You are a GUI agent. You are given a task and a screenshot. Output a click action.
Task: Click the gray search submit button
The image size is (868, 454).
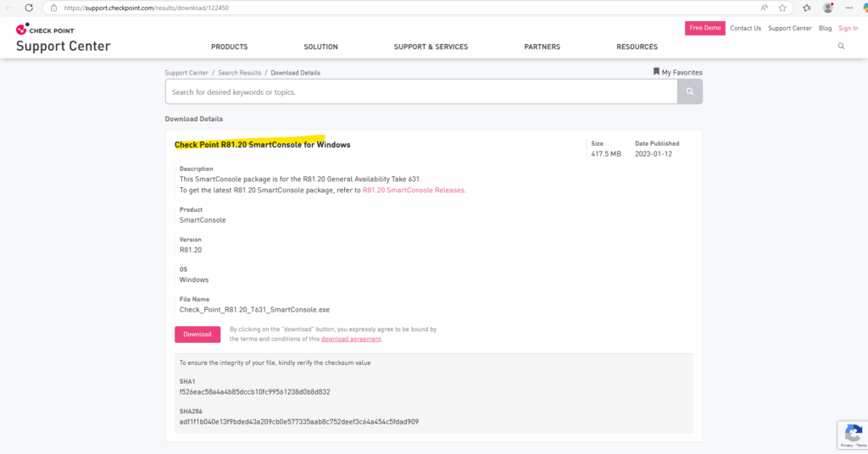tap(690, 91)
